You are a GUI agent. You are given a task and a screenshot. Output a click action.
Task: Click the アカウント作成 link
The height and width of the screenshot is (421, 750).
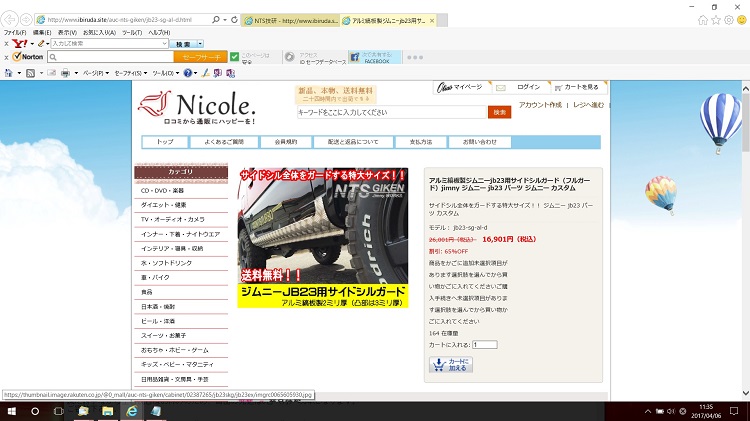[x=540, y=104]
